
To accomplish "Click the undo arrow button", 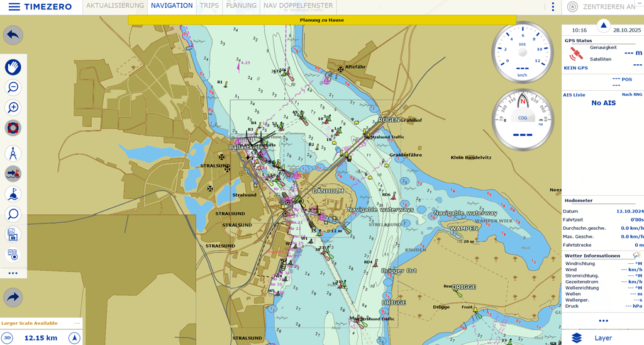I will pyautogui.click(x=13, y=35).
